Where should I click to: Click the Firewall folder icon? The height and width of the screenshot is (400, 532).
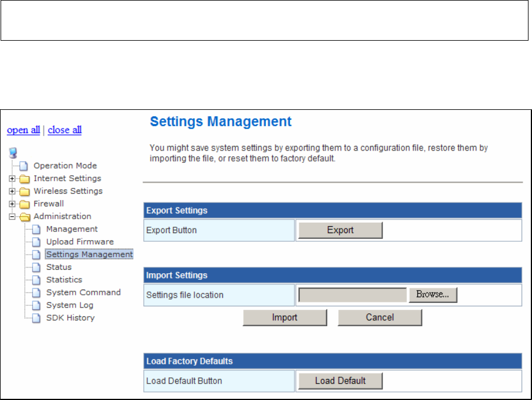(x=24, y=204)
